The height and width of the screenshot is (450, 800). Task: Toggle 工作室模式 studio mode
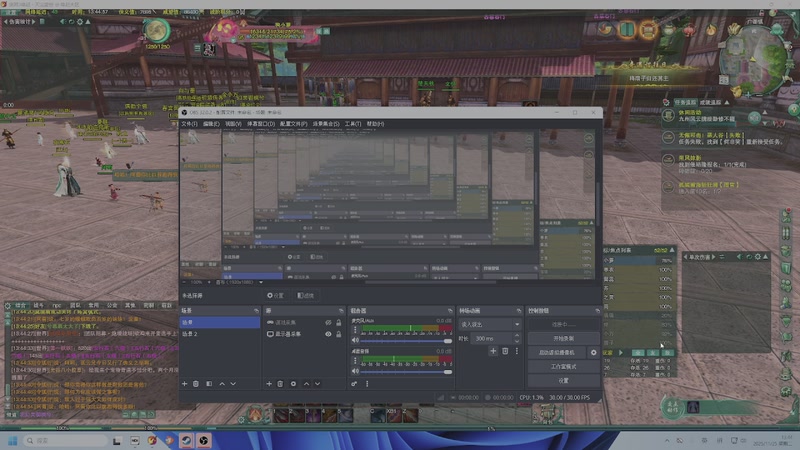tap(564, 366)
